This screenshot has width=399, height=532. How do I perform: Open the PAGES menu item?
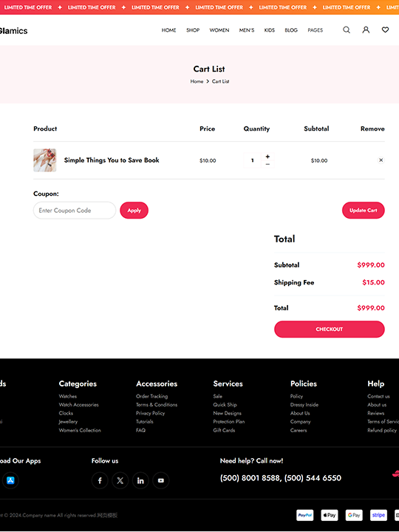tap(316, 30)
